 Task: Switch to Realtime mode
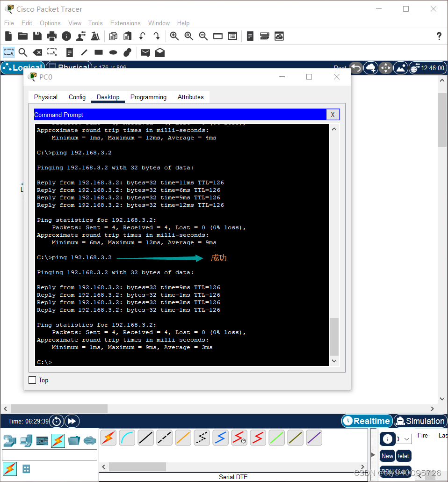367,421
